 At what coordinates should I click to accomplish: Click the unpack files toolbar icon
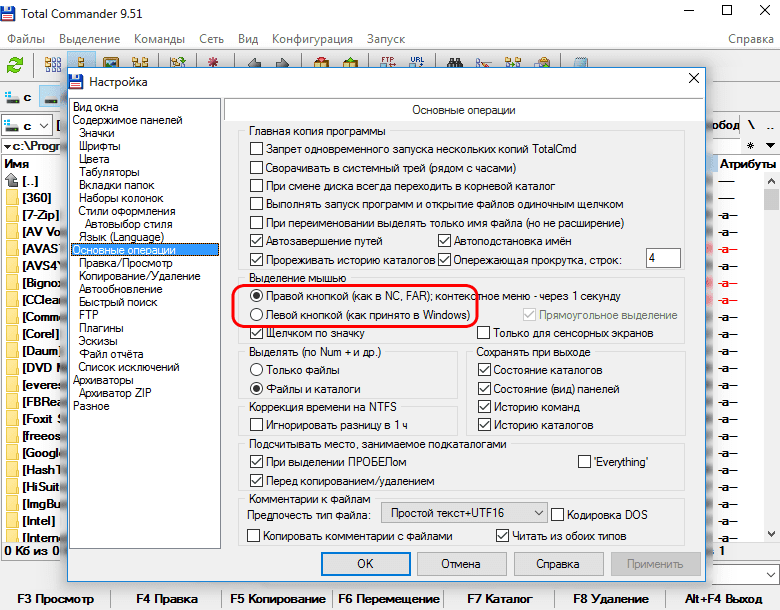click(350, 63)
